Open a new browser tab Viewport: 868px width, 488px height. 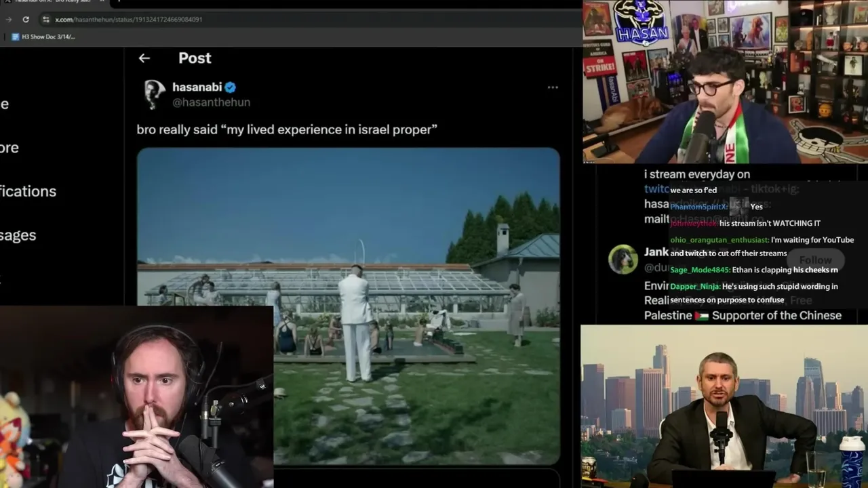118,1
